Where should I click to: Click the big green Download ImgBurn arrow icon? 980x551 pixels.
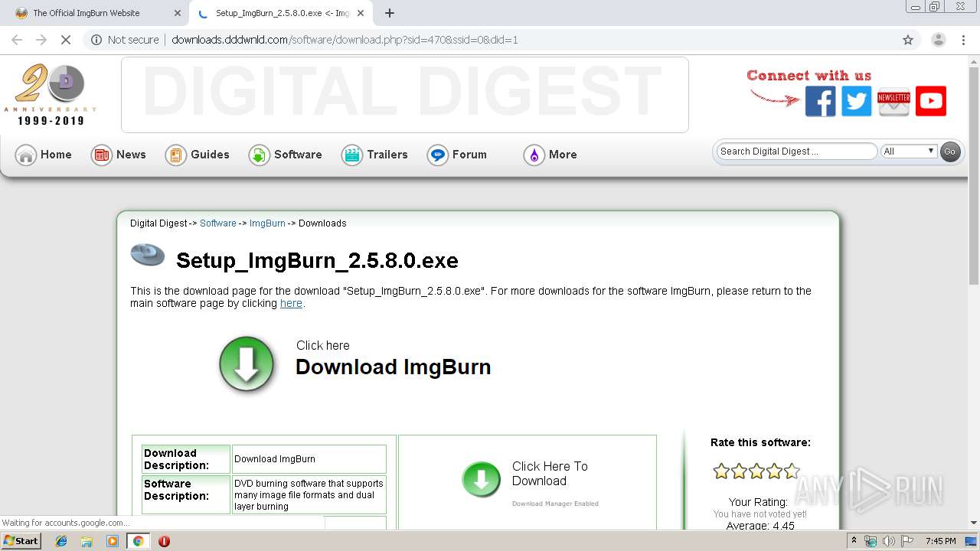click(247, 364)
